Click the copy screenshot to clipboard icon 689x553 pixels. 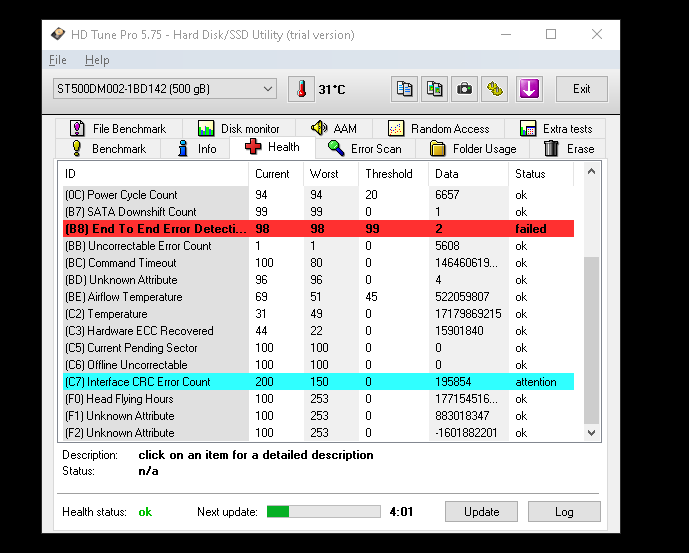coord(434,89)
